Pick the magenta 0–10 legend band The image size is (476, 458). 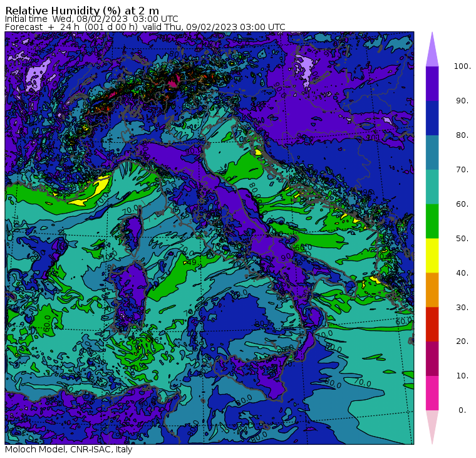click(x=432, y=393)
